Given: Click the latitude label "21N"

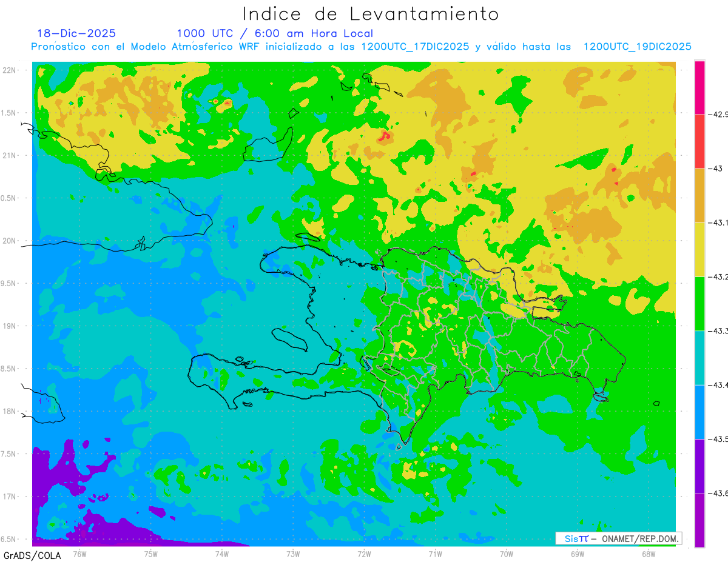Looking at the screenshot, I should [10, 155].
